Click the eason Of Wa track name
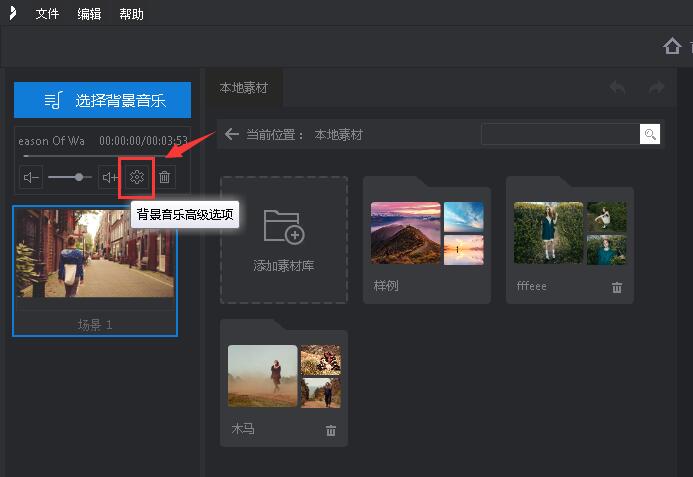Image resolution: width=693 pixels, height=477 pixels. pyautogui.click(x=51, y=141)
